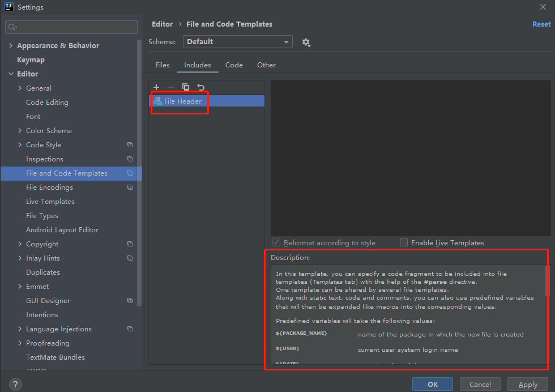Click the IntelliJ logo in title bar
Screen dimensions: 555x392
[x=9, y=7]
